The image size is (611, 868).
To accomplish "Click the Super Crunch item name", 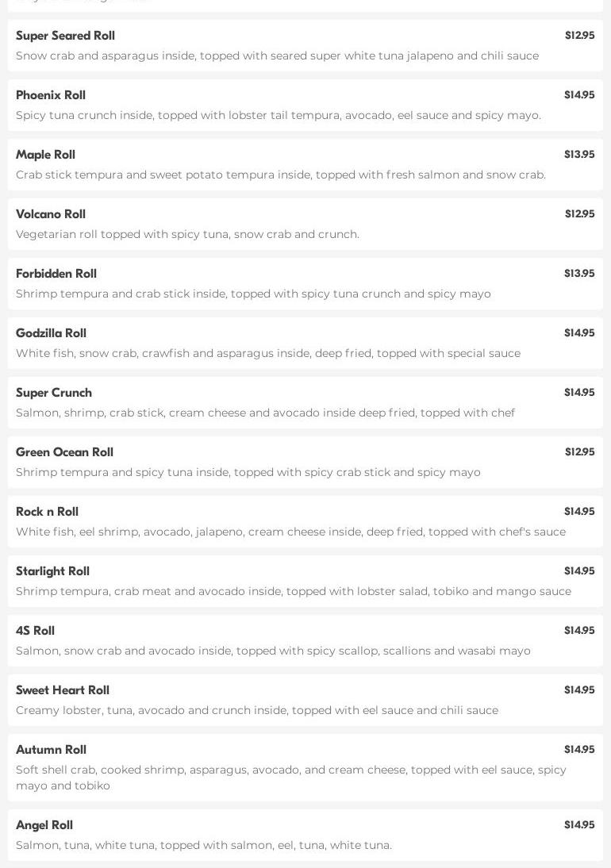I will coord(54,393).
